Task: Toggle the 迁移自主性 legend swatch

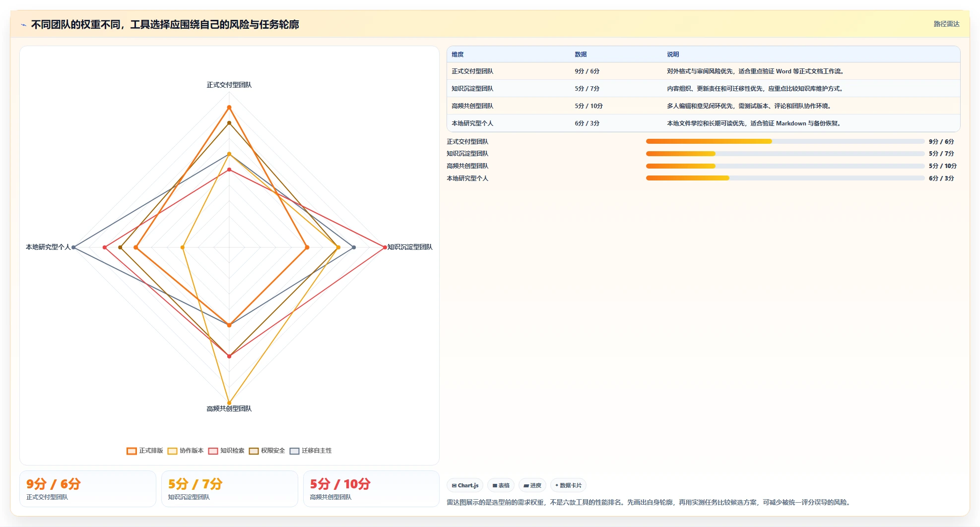Action: point(294,451)
